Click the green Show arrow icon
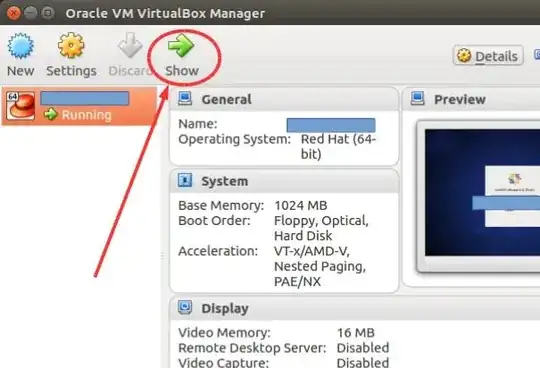 (181, 45)
